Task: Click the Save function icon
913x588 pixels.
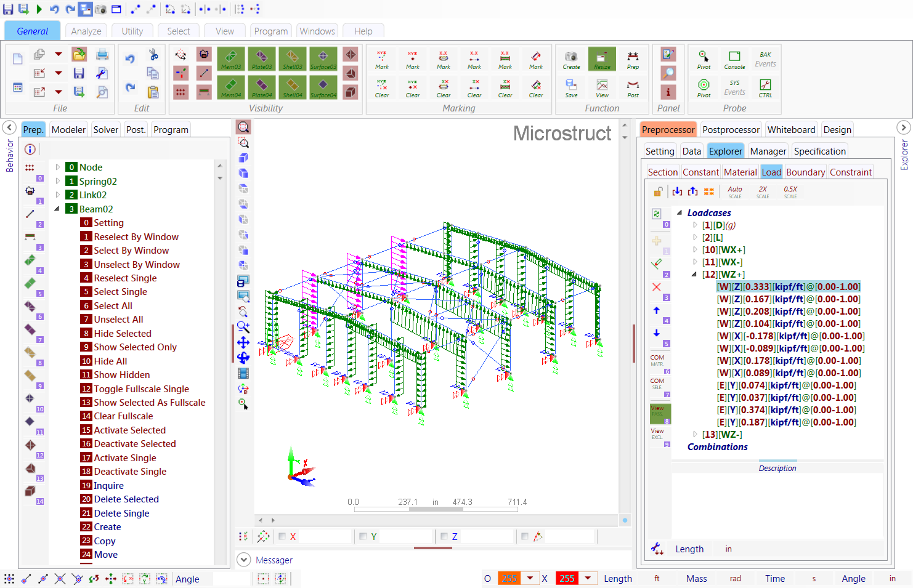Action: (571, 87)
